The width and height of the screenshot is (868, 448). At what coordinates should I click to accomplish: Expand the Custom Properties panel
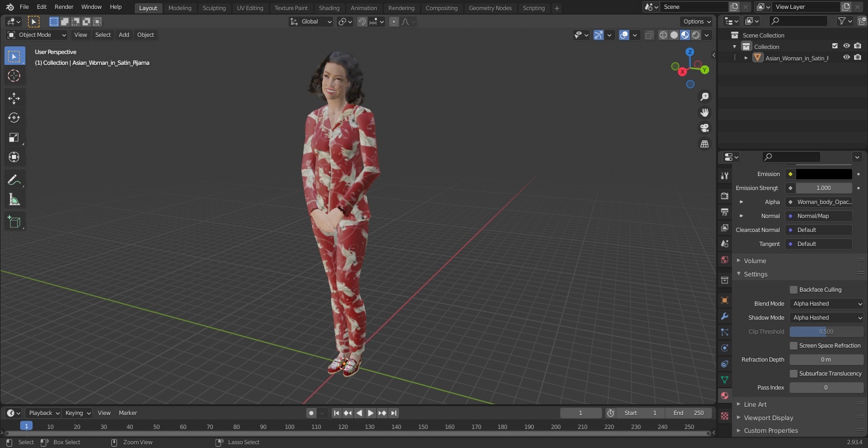coord(770,431)
